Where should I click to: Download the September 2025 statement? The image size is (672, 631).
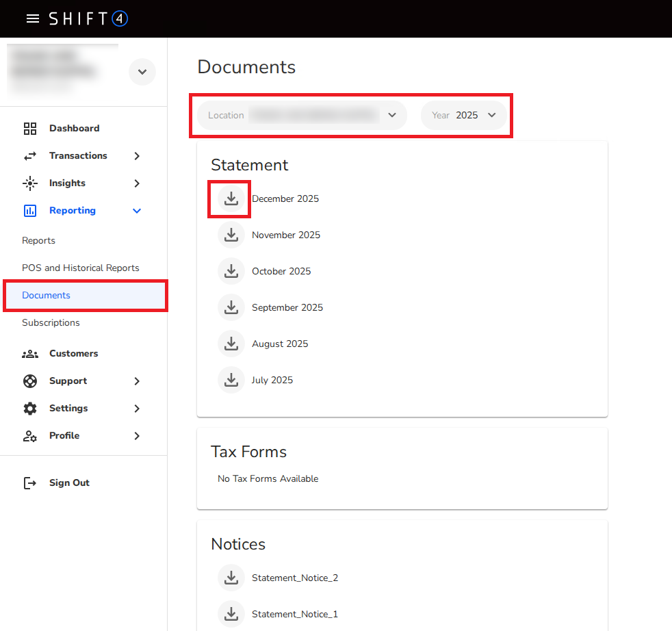coord(231,307)
